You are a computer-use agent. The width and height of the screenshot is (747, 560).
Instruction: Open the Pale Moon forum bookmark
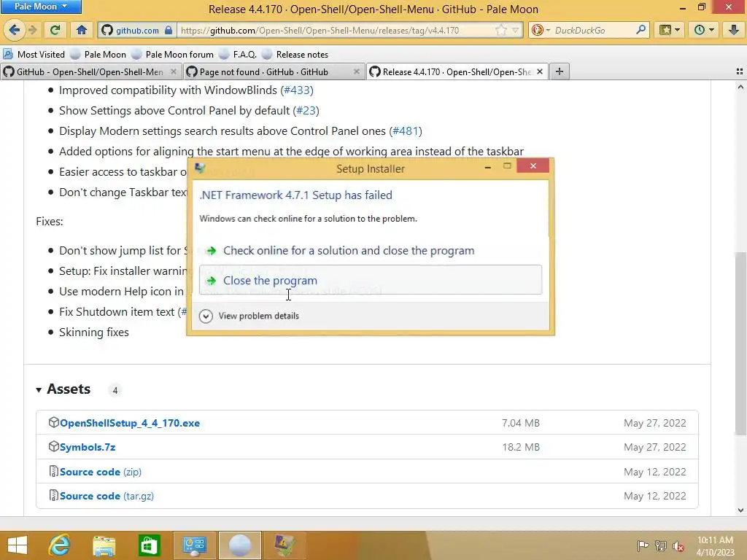click(x=174, y=54)
